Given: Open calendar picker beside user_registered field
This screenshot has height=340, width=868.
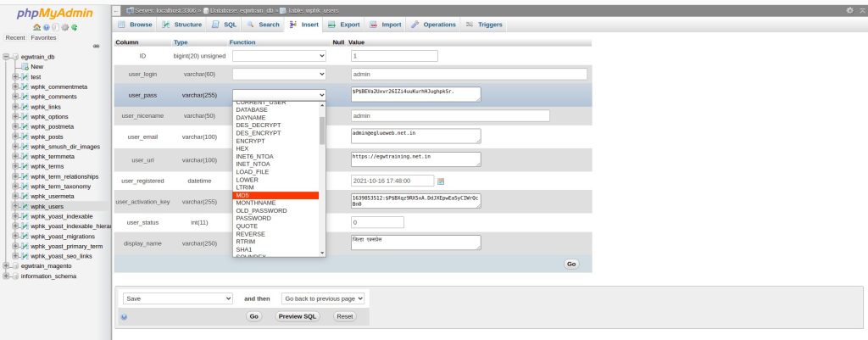Looking at the screenshot, I should 441,181.
